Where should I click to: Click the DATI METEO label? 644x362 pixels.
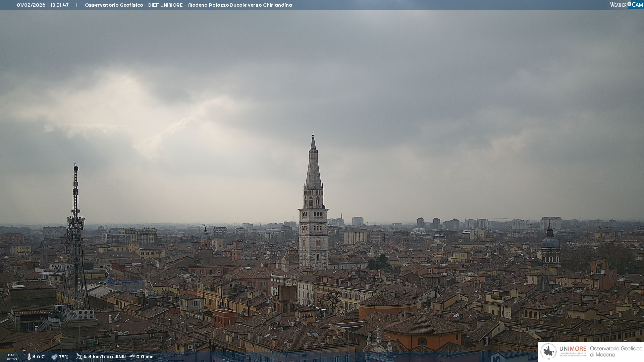point(12,357)
